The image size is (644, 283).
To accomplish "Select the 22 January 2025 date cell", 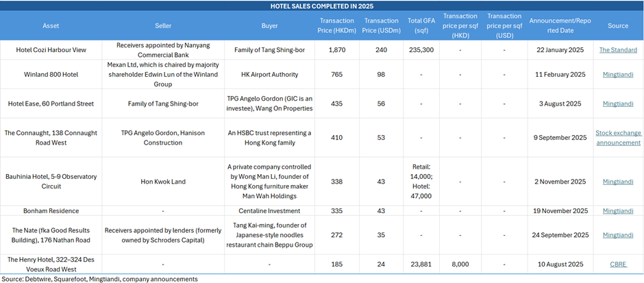I will pyautogui.click(x=560, y=50).
